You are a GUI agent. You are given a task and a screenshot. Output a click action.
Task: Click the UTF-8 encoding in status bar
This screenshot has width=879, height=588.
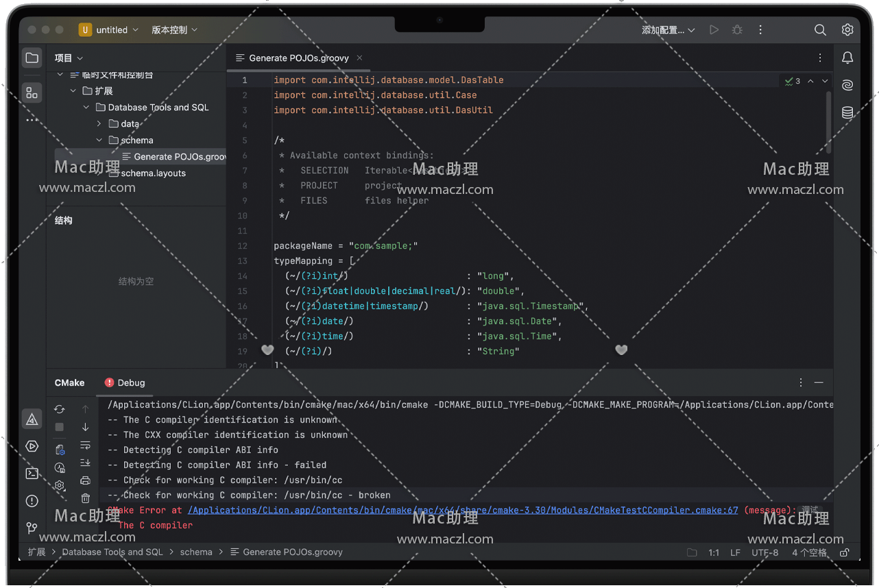pyautogui.click(x=764, y=552)
